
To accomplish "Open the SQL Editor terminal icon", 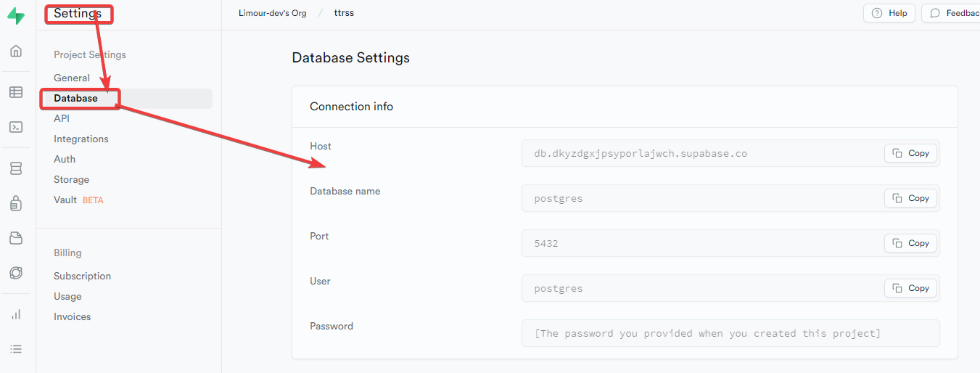I will point(16,127).
